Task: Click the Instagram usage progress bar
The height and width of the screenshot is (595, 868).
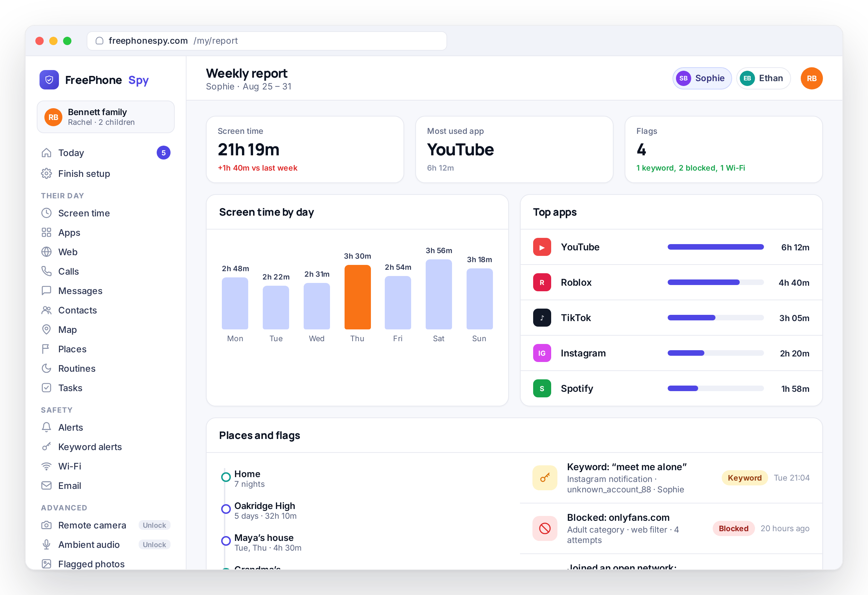Action: (x=715, y=353)
